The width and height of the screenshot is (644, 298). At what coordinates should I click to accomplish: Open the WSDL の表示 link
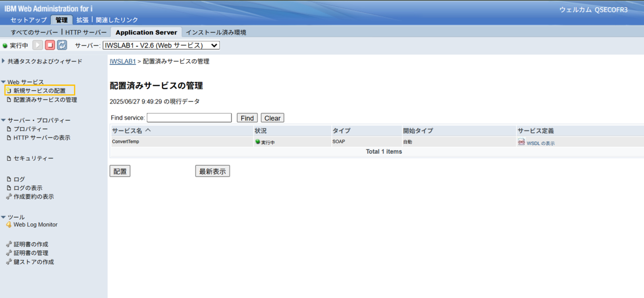[x=541, y=143]
